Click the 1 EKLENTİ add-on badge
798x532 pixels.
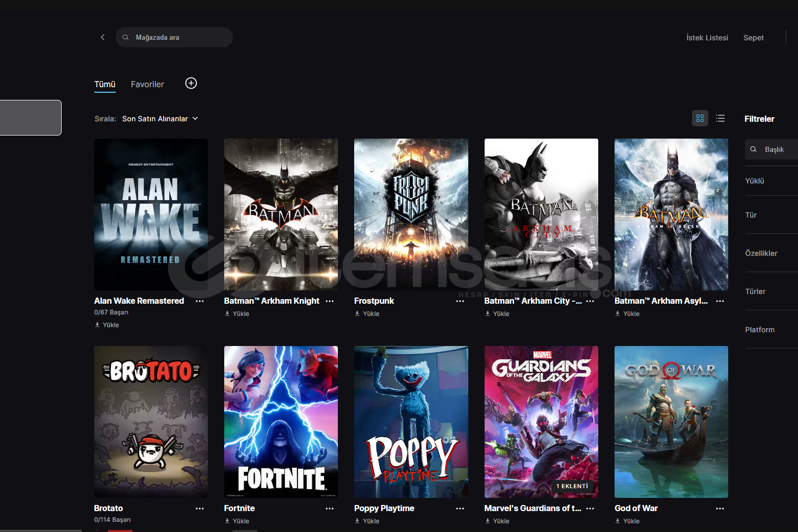572,486
